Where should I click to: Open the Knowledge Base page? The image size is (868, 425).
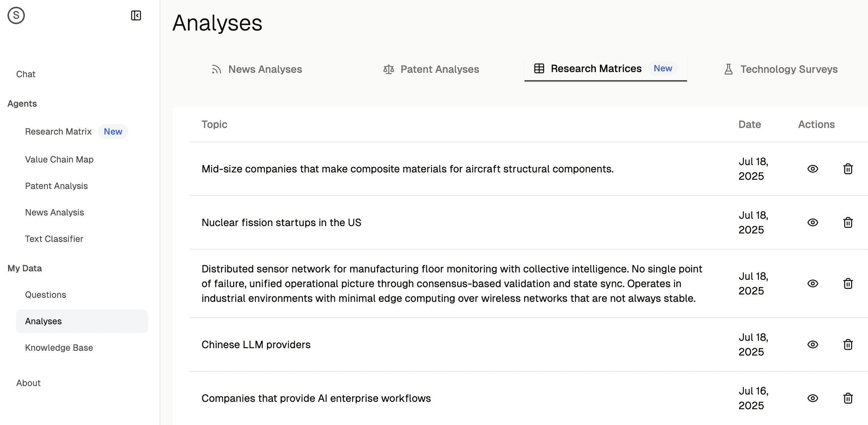coord(59,348)
